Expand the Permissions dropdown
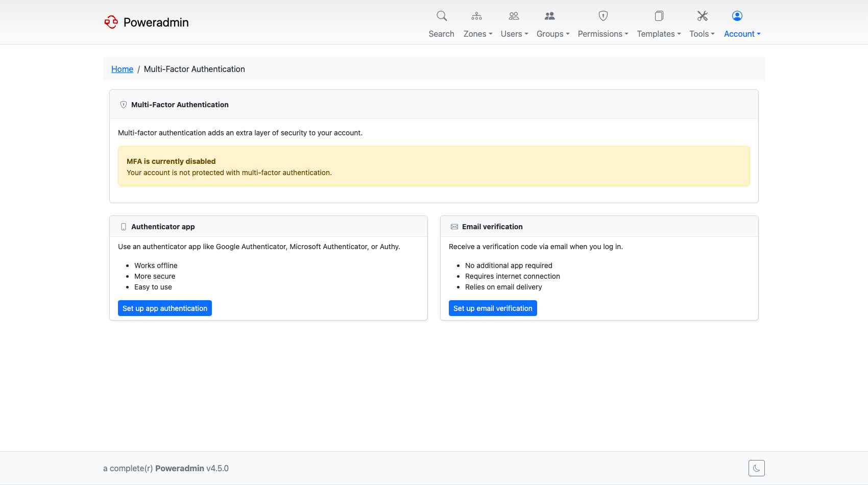868x485 pixels. tap(603, 34)
